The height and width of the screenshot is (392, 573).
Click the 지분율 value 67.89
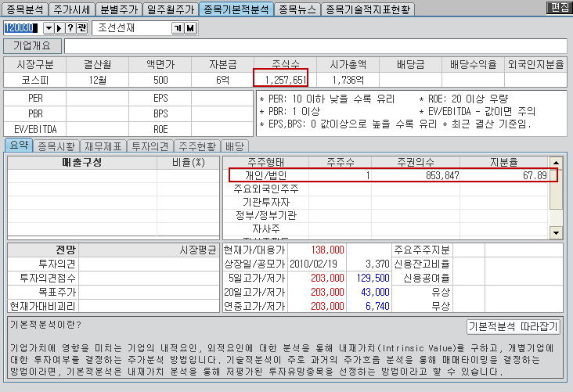point(535,175)
